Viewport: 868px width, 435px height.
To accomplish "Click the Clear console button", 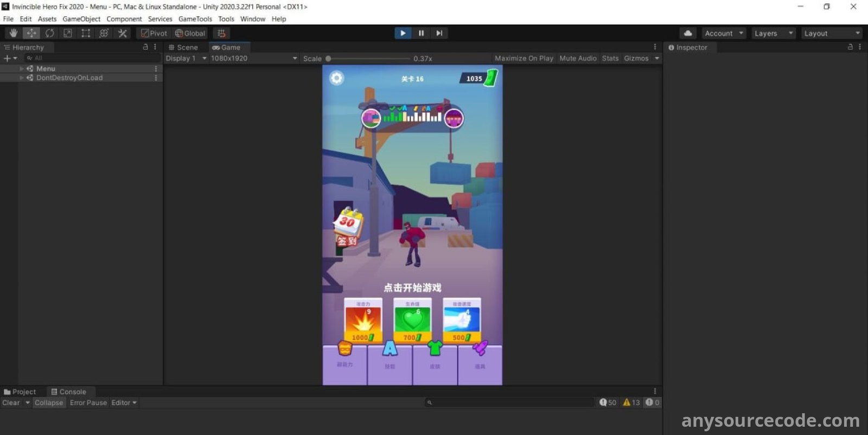I will 11,402.
